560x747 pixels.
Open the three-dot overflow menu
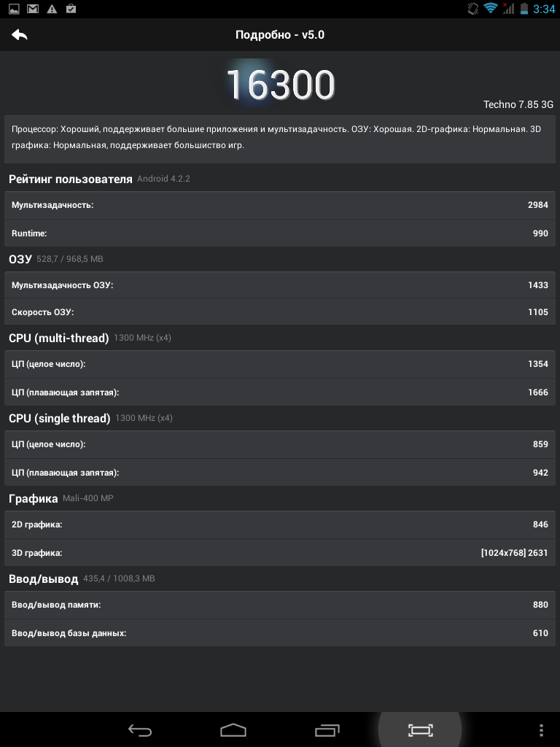542,730
